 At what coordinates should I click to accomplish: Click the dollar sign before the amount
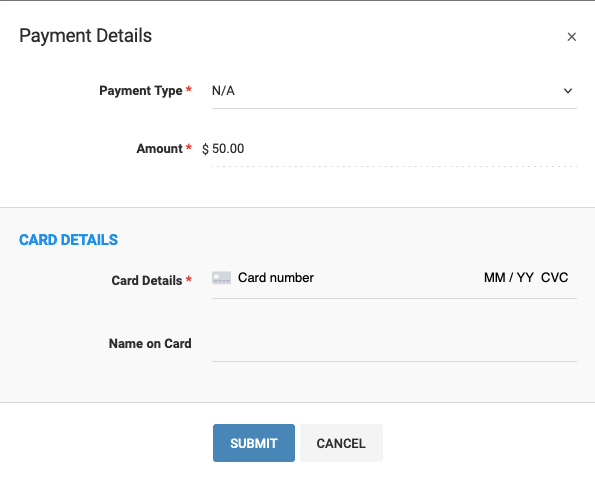tap(205, 149)
